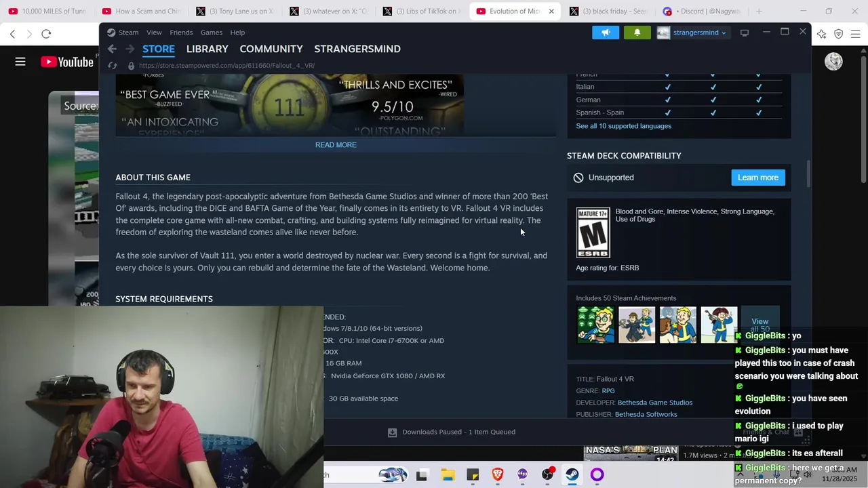The width and height of the screenshot is (868, 488).
Task: Open the STRANGERSMIND profile tab
Action: tap(357, 49)
